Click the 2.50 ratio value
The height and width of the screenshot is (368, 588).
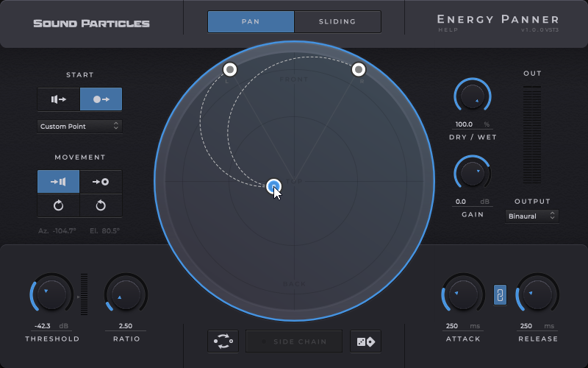pyautogui.click(x=126, y=326)
